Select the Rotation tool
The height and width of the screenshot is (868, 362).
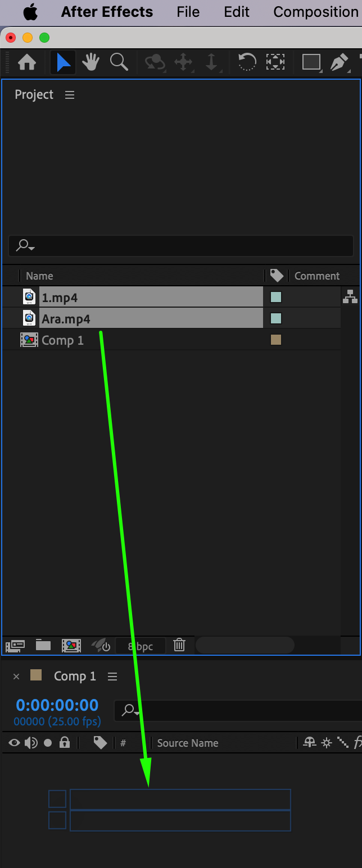[247, 62]
